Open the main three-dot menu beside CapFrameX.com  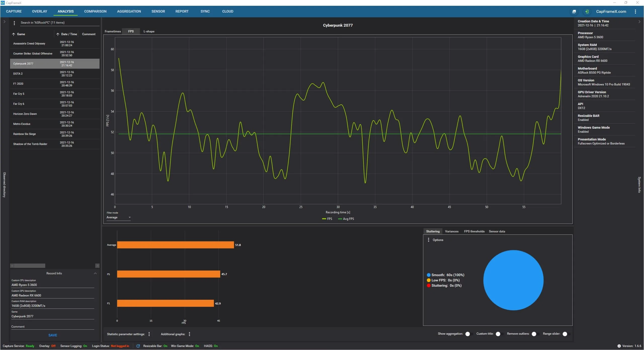pos(635,12)
